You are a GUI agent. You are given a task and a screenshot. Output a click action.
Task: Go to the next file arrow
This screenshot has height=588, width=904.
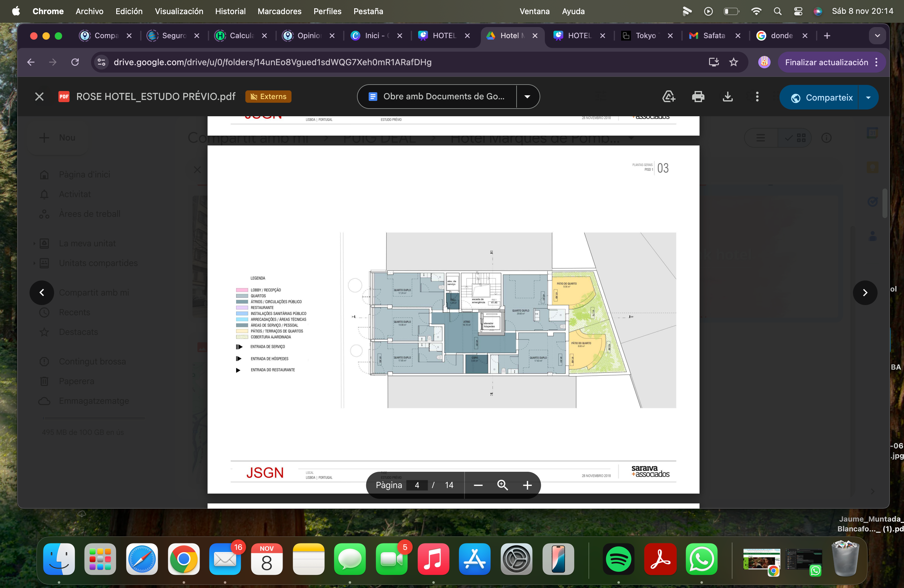[865, 292]
